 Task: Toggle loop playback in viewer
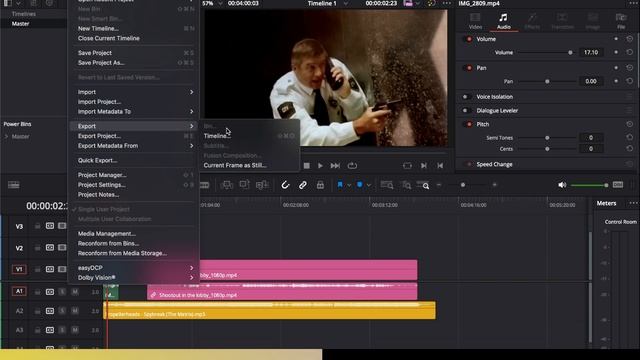click(x=352, y=166)
